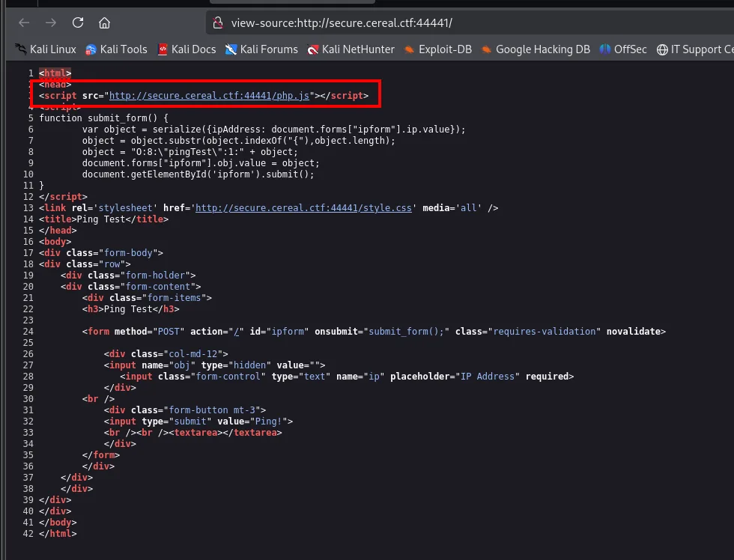Click the '</head>' tag line

58,230
